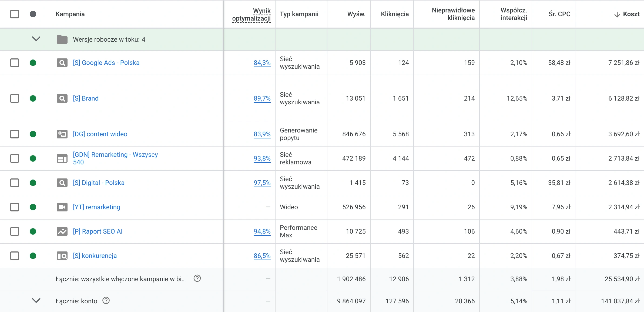Tick checkbox for [GDN] Remarketing - Wszyscy 540
Image resolution: width=644 pixels, height=312 pixels.
pyautogui.click(x=15, y=158)
